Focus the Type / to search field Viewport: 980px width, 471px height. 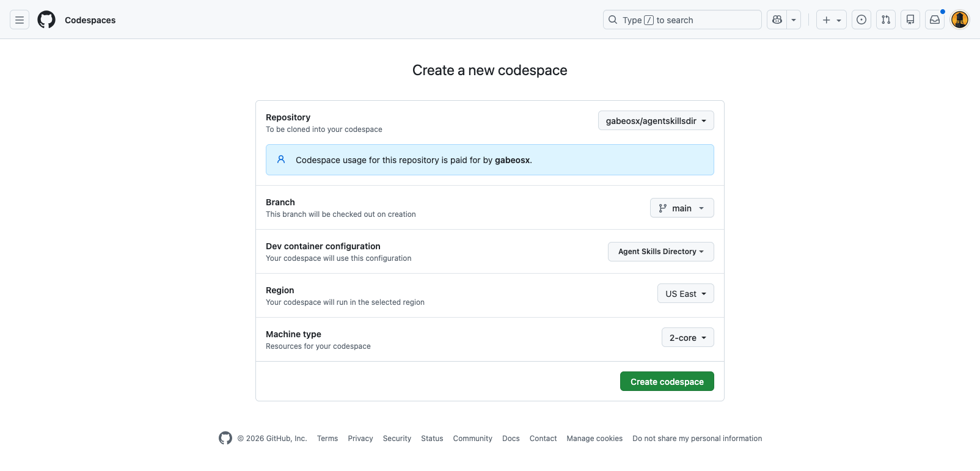[x=682, y=20]
